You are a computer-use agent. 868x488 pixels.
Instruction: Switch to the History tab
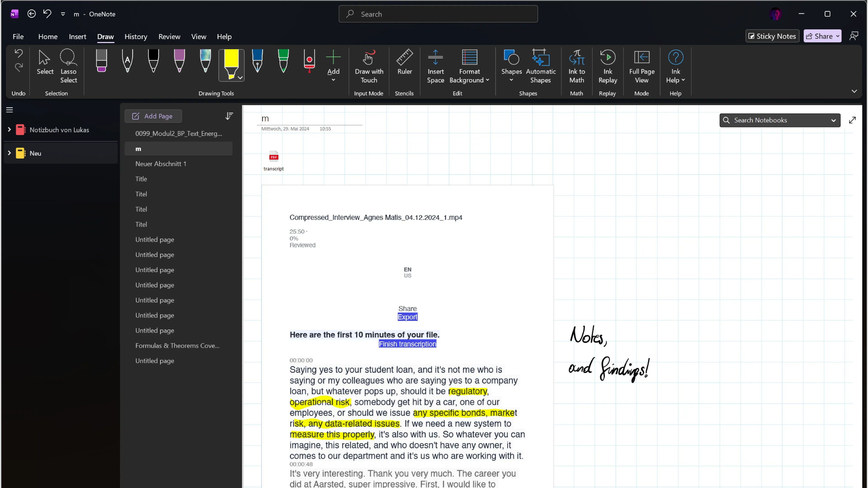pyautogui.click(x=136, y=36)
